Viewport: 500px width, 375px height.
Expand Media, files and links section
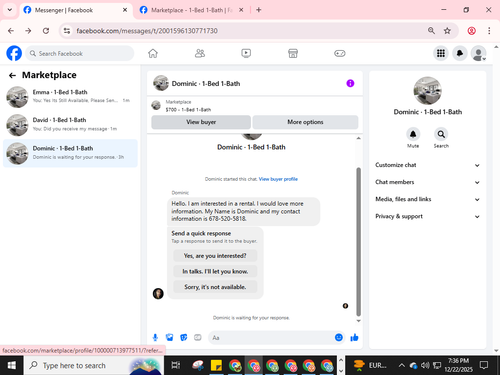pyautogui.click(x=427, y=199)
